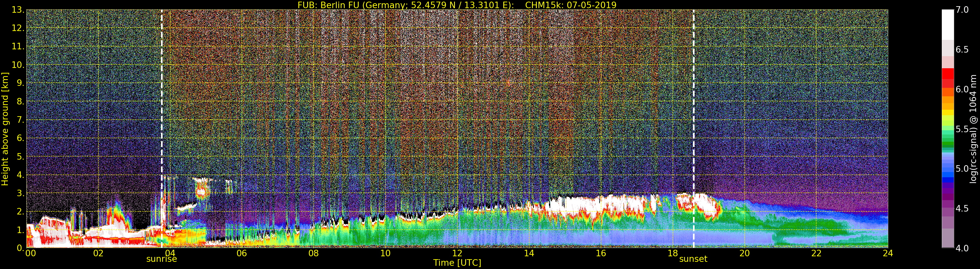This screenshot has height=269, width=980.
Task: Click the sunset label below the time axis
Action: [693, 259]
